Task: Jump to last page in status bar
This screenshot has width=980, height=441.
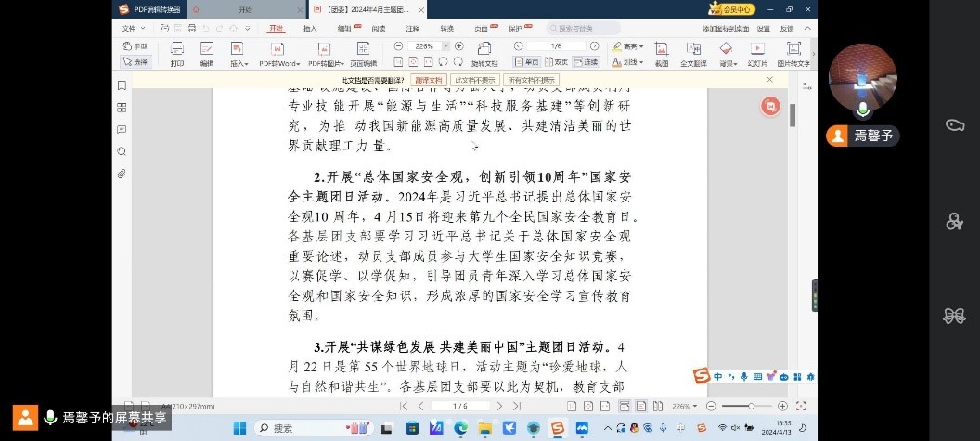Action: pyautogui.click(x=517, y=406)
